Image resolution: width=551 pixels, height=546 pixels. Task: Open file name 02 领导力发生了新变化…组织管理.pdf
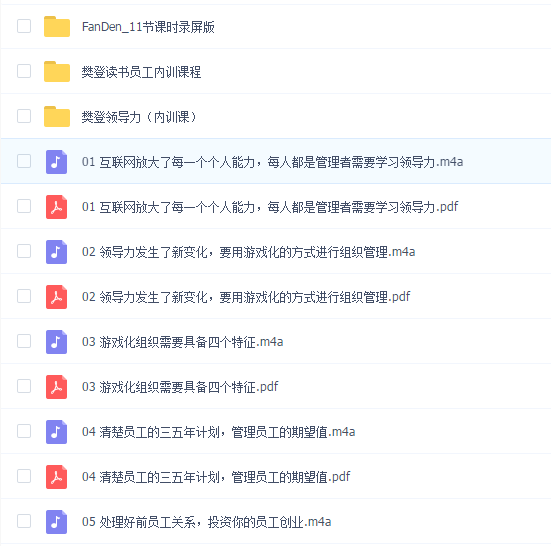(246, 297)
